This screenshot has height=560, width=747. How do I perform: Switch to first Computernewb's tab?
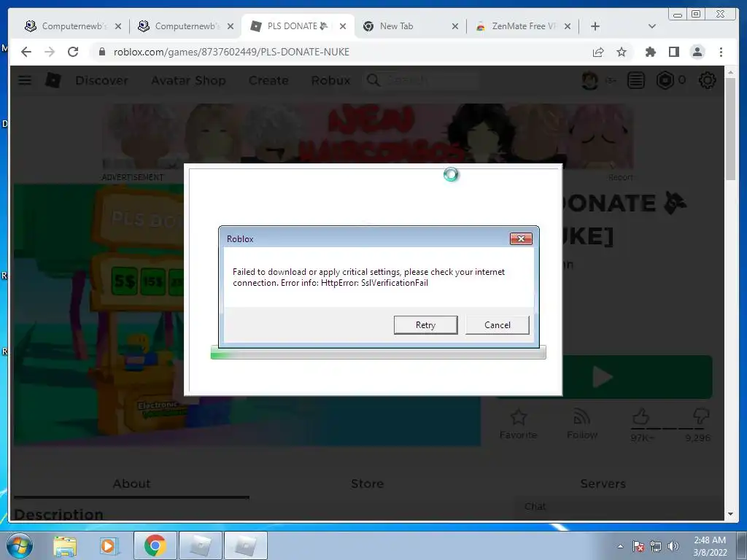73,26
